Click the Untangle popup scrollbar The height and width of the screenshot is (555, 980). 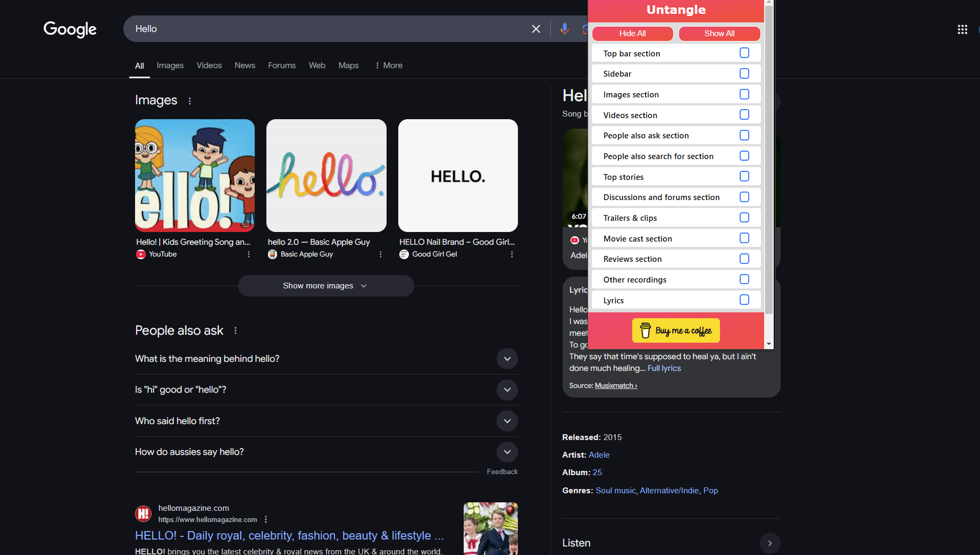(769, 160)
